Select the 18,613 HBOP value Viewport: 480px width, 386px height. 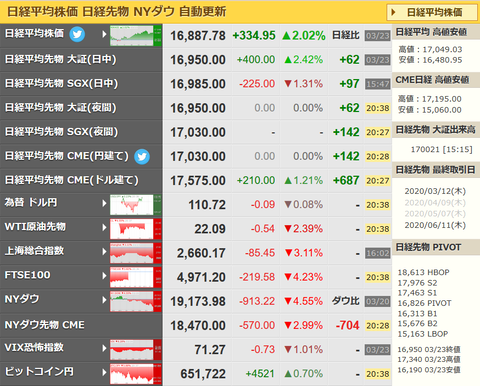pyautogui.click(x=423, y=272)
